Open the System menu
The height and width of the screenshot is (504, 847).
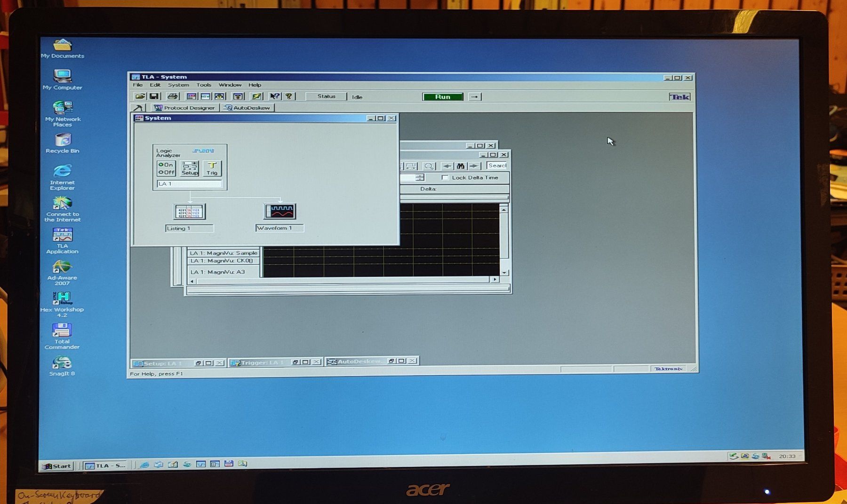click(x=178, y=85)
